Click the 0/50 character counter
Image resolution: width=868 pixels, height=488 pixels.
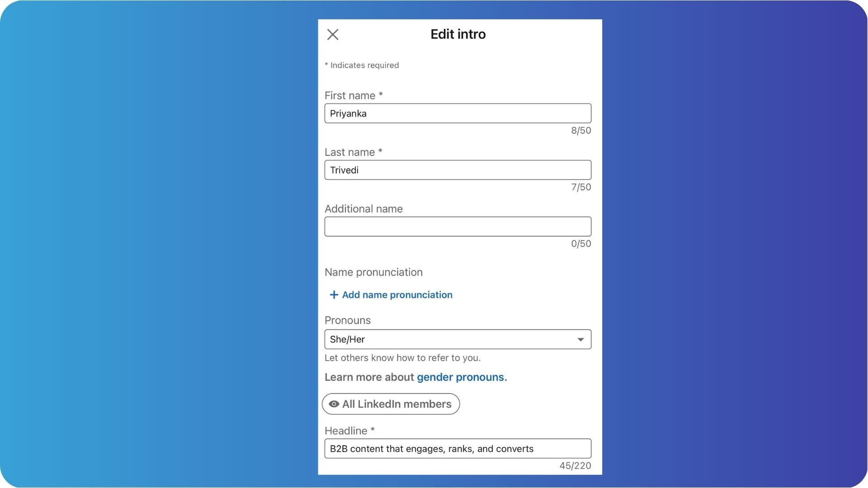(x=581, y=244)
